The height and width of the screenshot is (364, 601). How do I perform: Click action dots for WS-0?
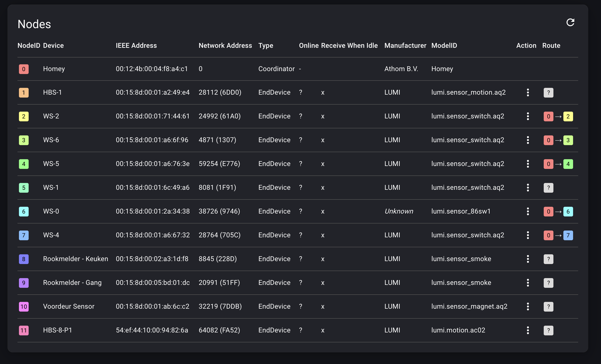point(528,211)
